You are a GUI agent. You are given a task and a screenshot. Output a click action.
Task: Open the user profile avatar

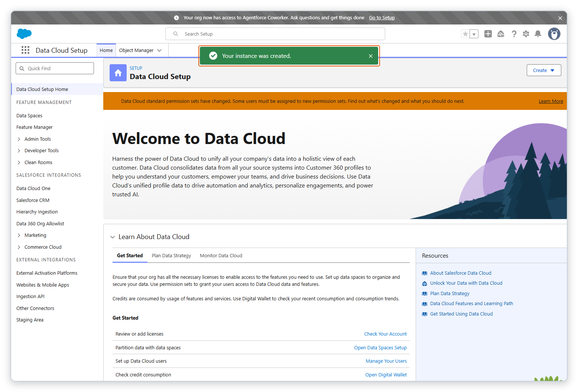pos(554,34)
